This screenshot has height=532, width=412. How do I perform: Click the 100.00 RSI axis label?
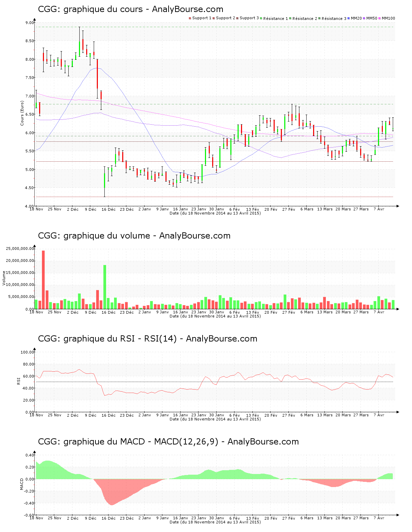27,352
